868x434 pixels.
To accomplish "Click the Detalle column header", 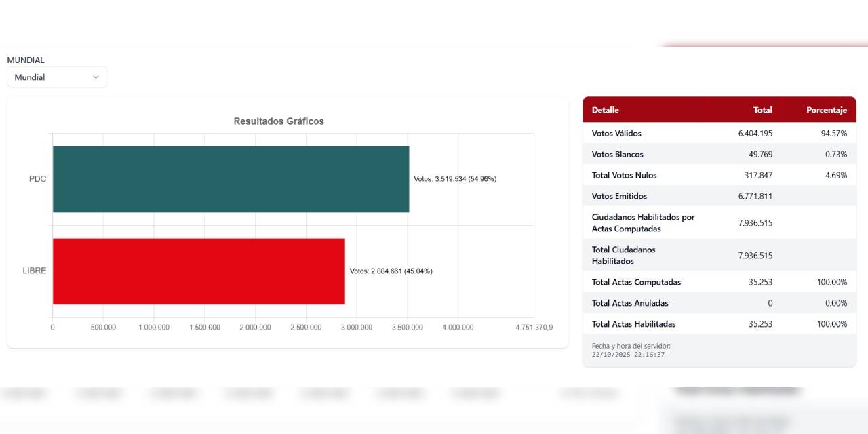I will tap(605, 110).
